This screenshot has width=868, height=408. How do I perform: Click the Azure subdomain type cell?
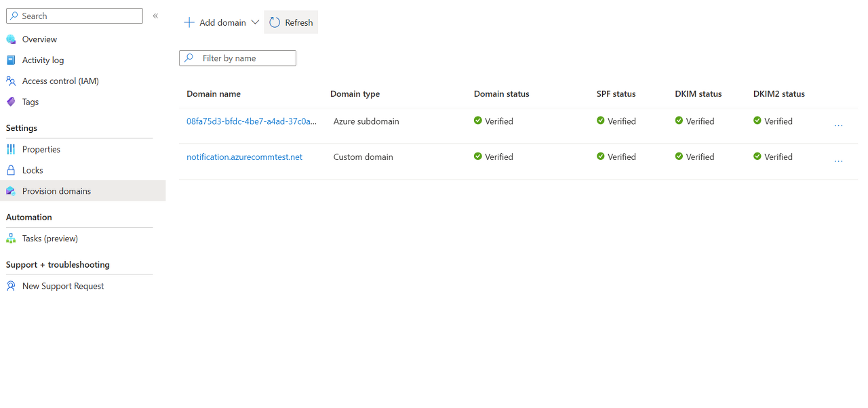click(366, 121)
